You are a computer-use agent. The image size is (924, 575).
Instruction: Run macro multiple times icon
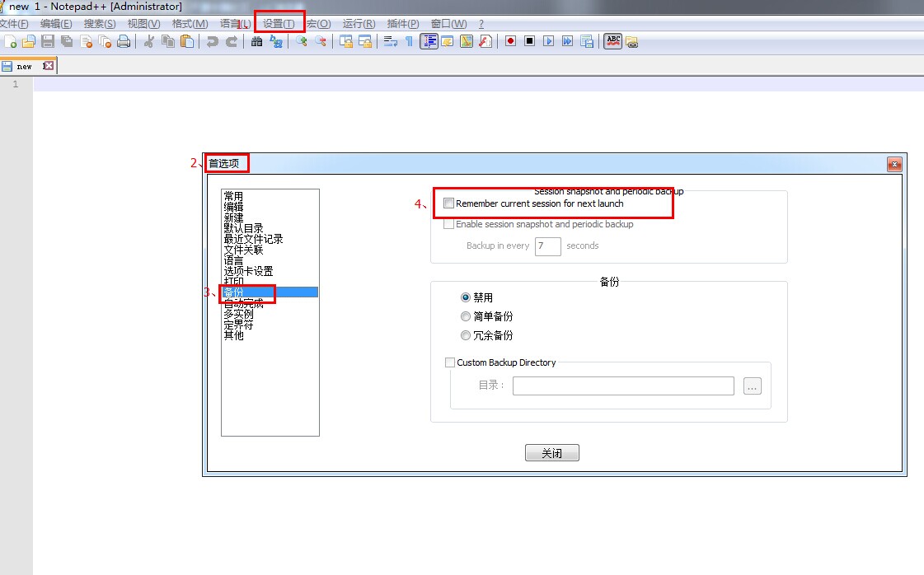pos(567,41)
